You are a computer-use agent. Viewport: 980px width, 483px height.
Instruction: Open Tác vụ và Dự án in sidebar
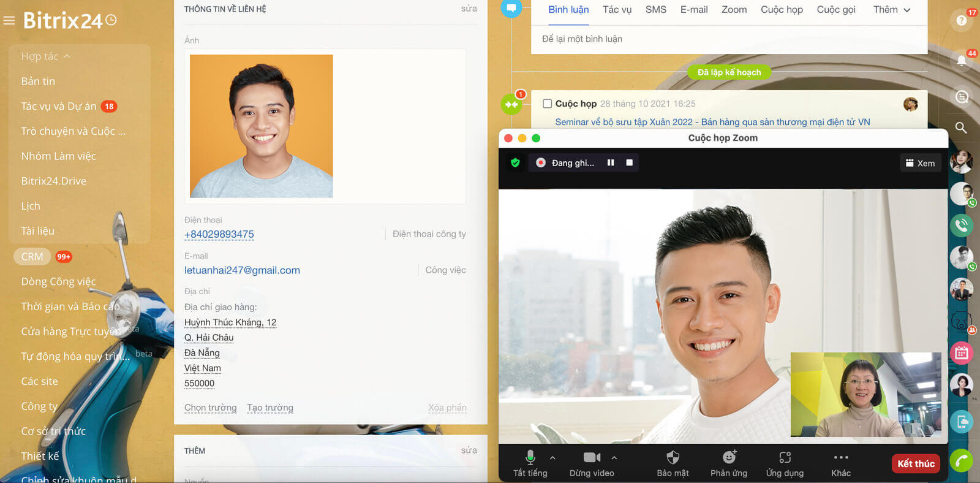coord(59,107)
